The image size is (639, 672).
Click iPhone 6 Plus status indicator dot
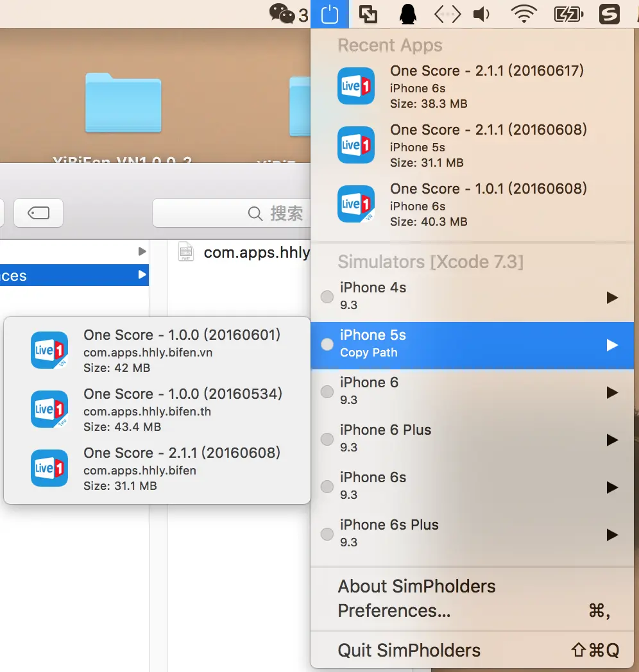(327, 439)
